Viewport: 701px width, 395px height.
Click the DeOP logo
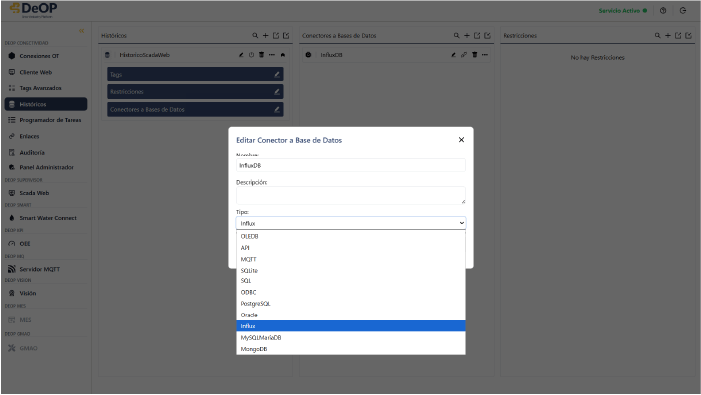point(34,10)
